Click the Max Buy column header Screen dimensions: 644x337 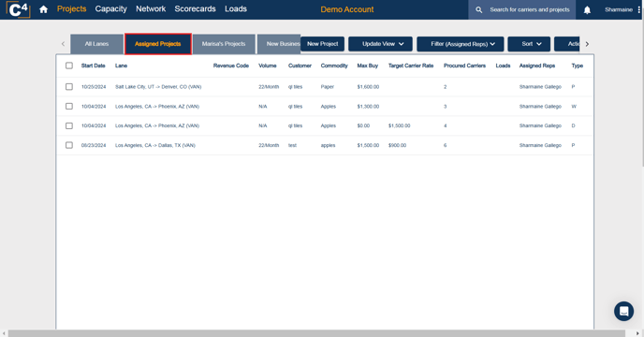(368, 66)
